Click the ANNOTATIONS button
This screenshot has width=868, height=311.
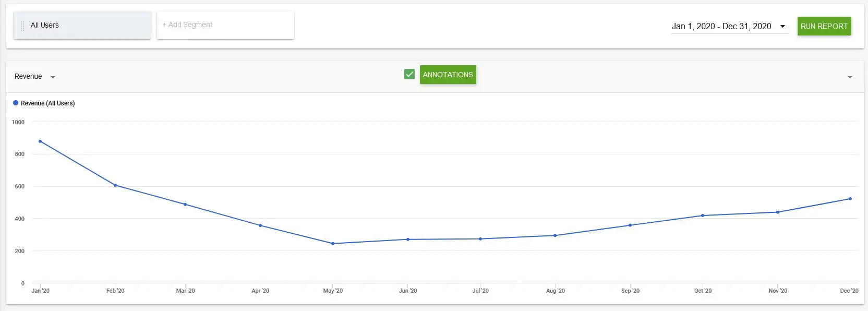pyautogui.click(x=448, y=75)
